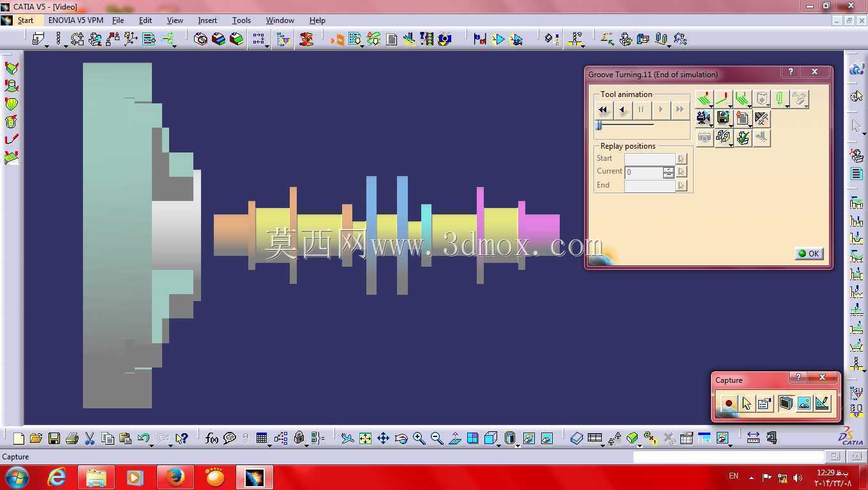Select the Pan tool icon
The height and width of the screenshot is (490, 868).
coord(383,438)
